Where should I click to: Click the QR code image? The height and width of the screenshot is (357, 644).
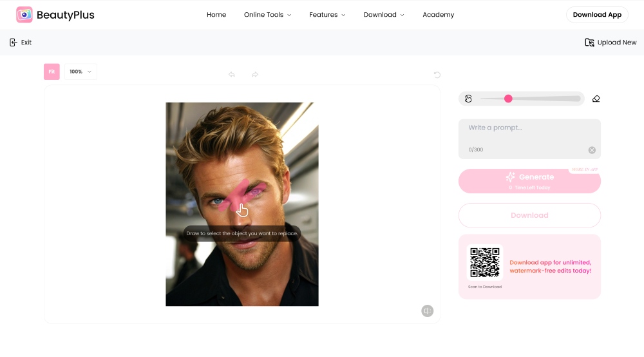[x=485, y=262]
